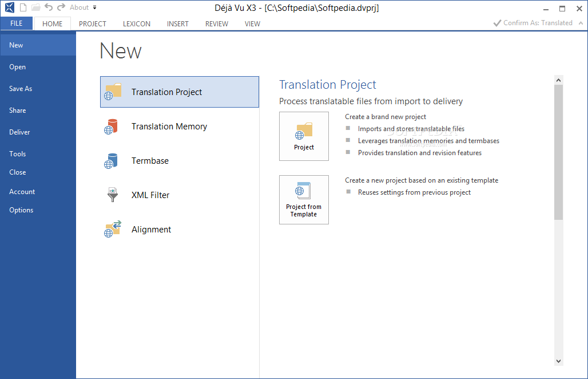Image resolution: width=588 pixels, height=379 pixels.
Task: Click 'Process translatable files from import to delivery'
Action: click(371, 101)
